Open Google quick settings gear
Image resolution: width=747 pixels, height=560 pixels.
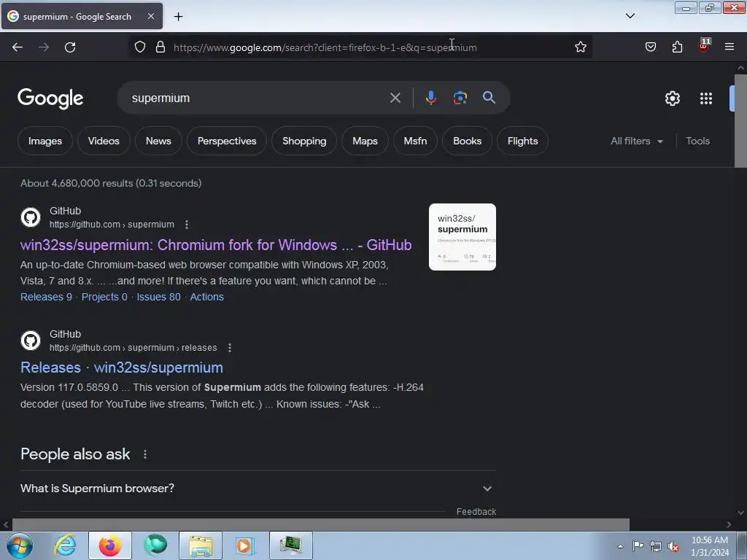(x=672, y=98)
